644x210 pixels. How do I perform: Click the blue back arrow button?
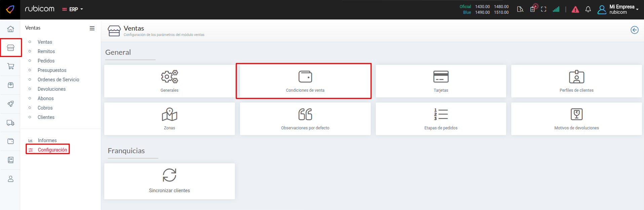pyautogui.click(x=634, y=30)
